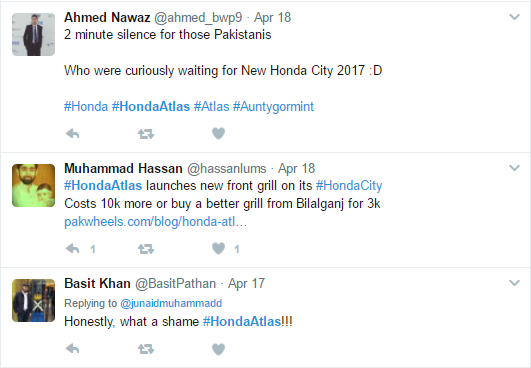Like Basit Khan's tweet with heart
531x368 pixels.
218,349
